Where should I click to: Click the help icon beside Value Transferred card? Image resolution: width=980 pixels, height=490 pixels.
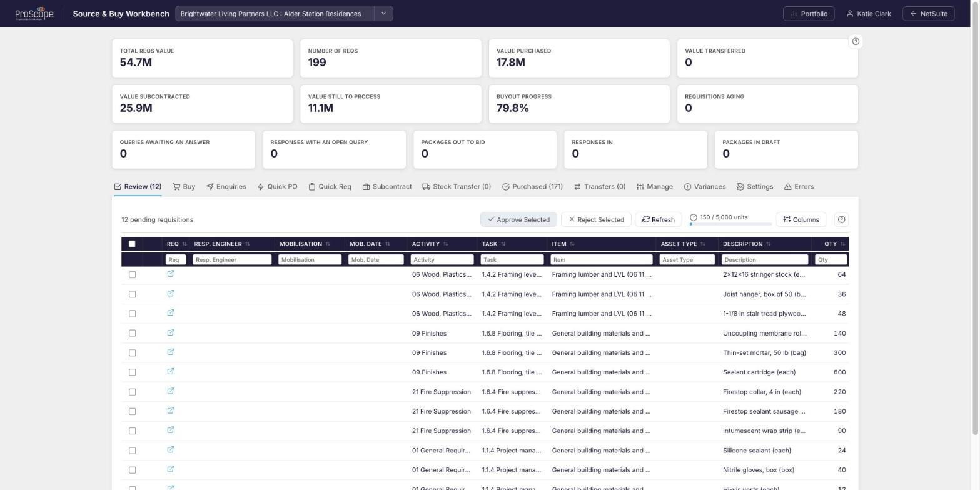856,41
